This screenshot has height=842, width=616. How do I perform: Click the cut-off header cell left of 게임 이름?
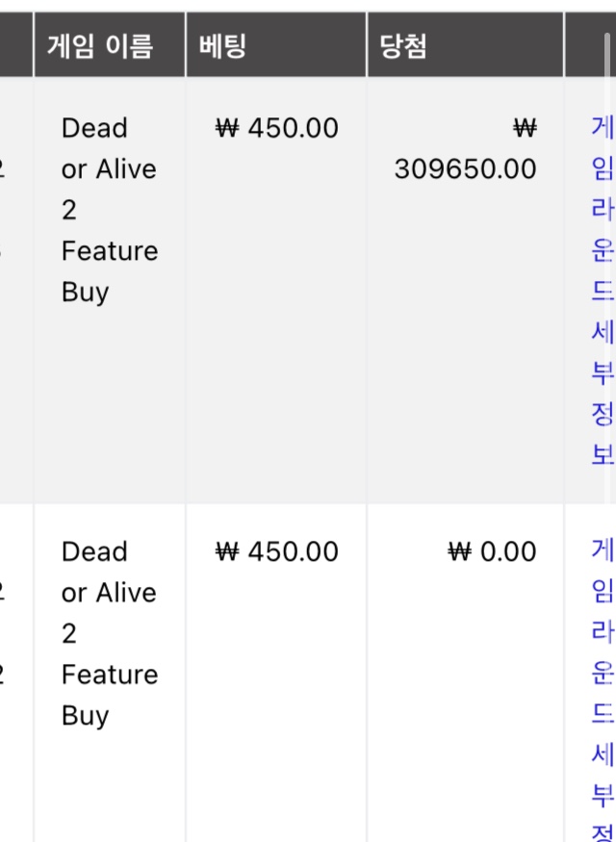pyautogui.click(x=16, y=44)
